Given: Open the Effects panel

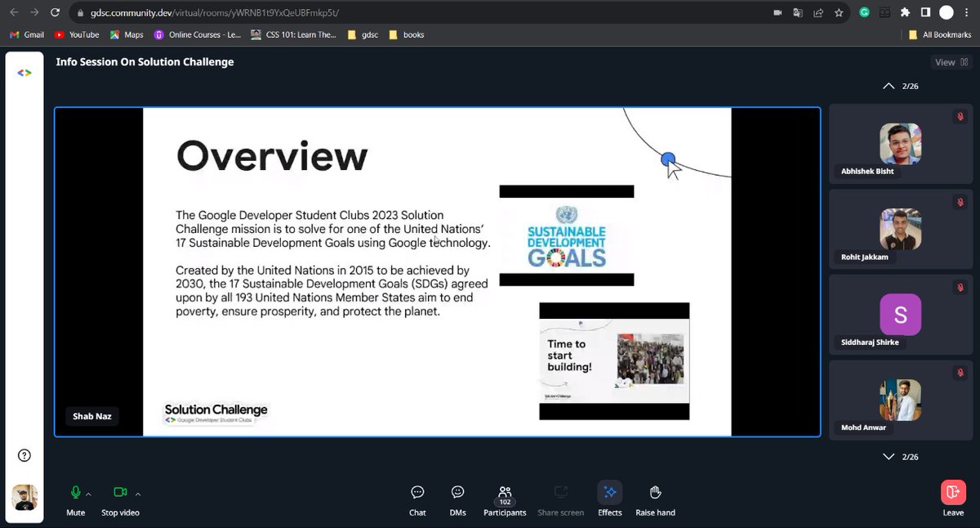Looking at the screenshot, I should [610, 500].
